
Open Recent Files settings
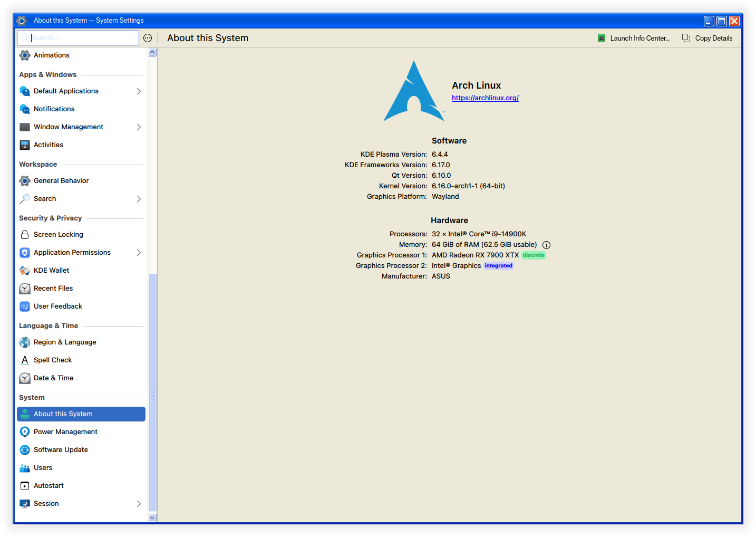81,289
